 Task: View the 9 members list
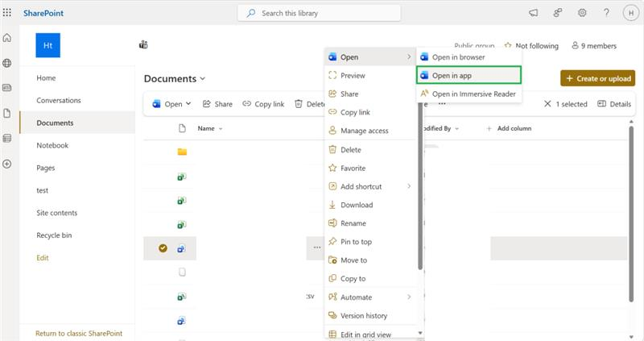594,46
